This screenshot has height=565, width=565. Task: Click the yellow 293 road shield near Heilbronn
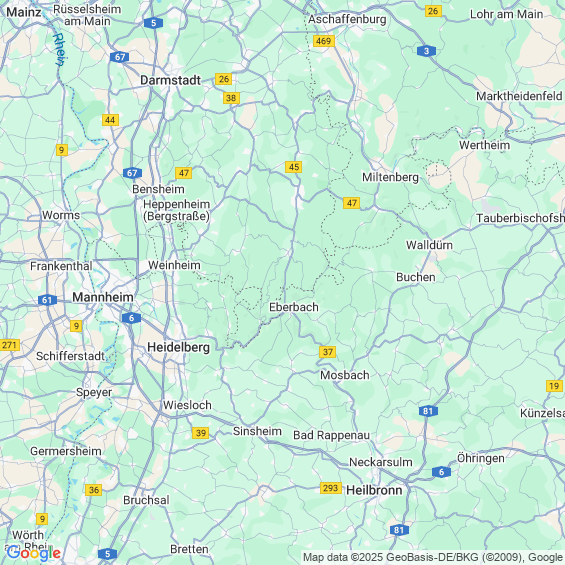(x=331, y=488)
